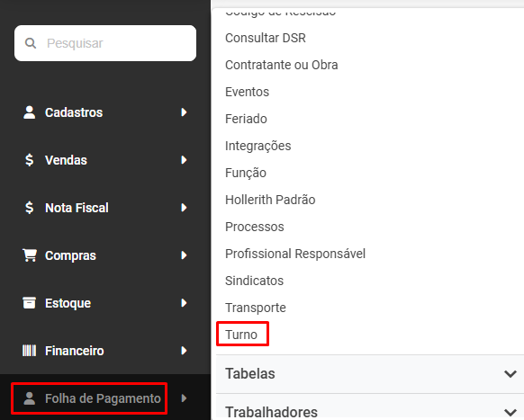The image size is (524, 420).
Task: Go to Profissional Responsável
Action: point(295,254)
